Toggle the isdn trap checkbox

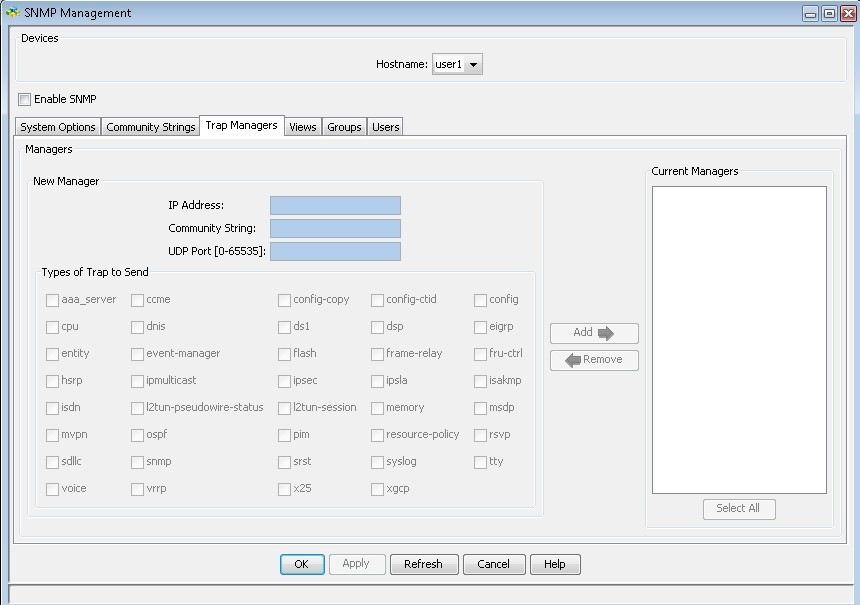[x=52, y=408]
